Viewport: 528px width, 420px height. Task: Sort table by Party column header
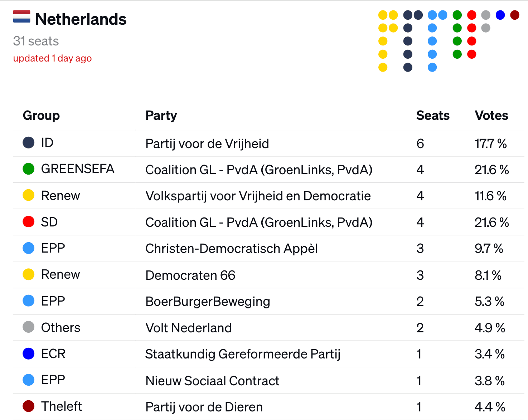161,115
